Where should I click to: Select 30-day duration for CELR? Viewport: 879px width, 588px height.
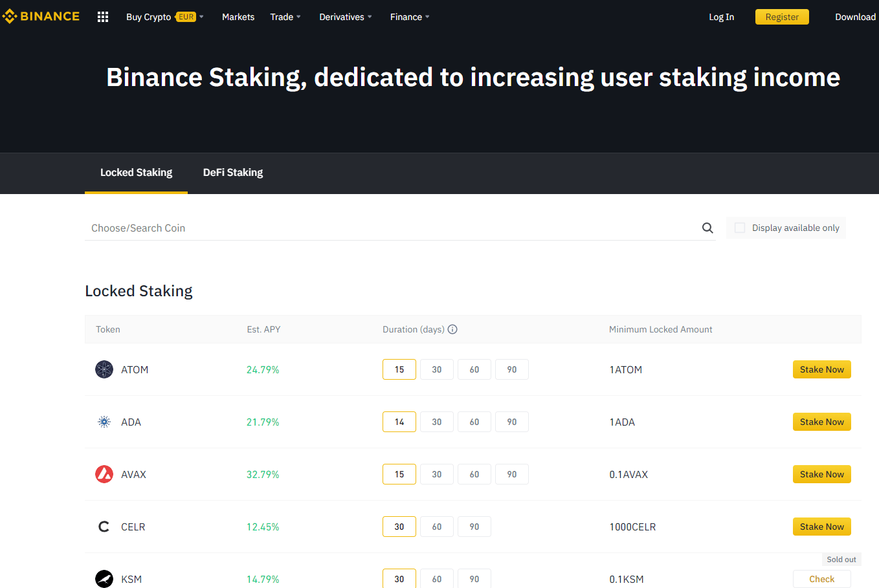point(399,527)
